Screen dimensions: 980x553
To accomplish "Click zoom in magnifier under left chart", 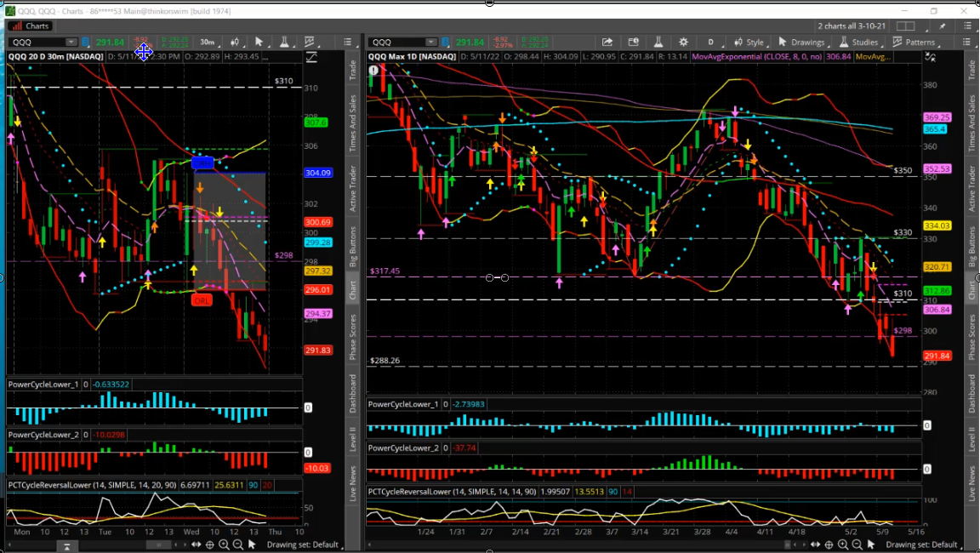I will 224,544.
